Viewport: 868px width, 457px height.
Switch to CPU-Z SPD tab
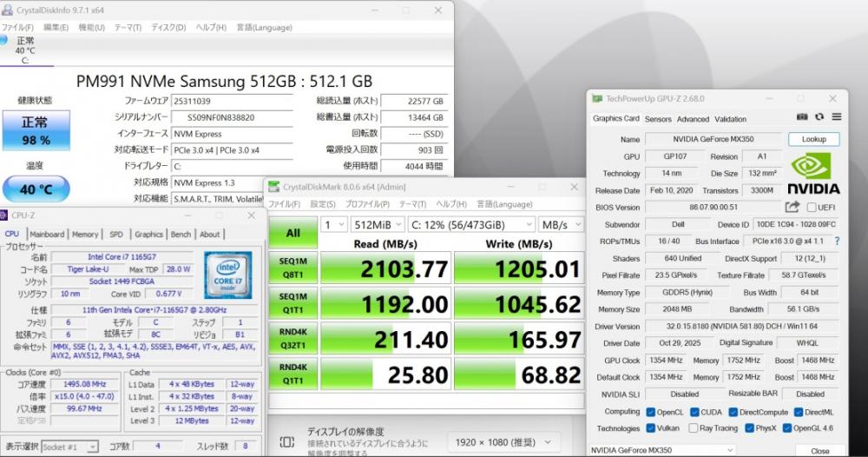(116, 235)
